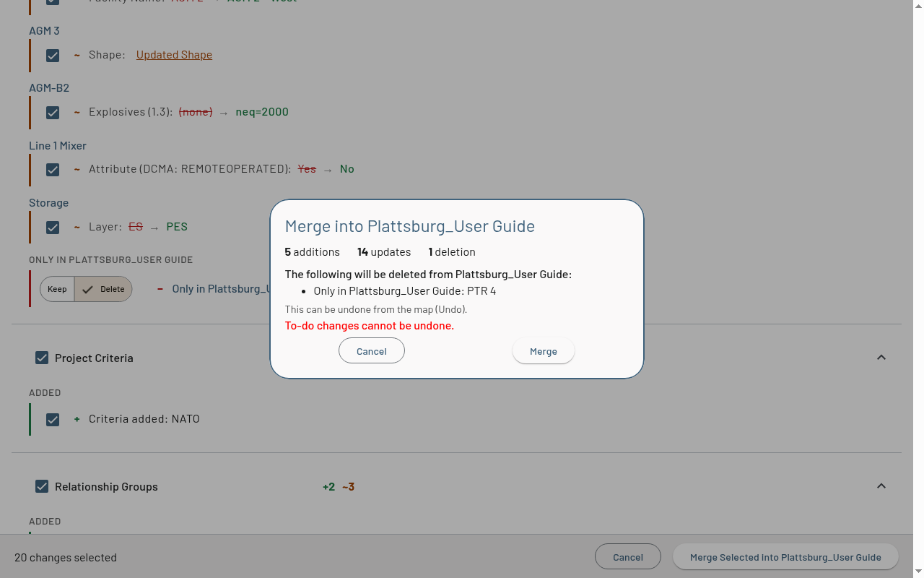
Task: Click the PES new layer value
Action: (177, 227)
